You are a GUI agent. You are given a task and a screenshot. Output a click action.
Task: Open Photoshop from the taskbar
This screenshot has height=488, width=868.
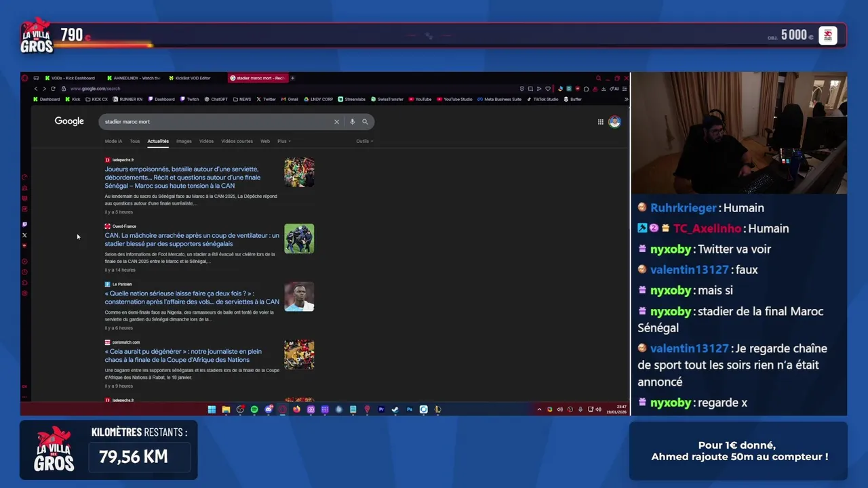pos(410,409)
